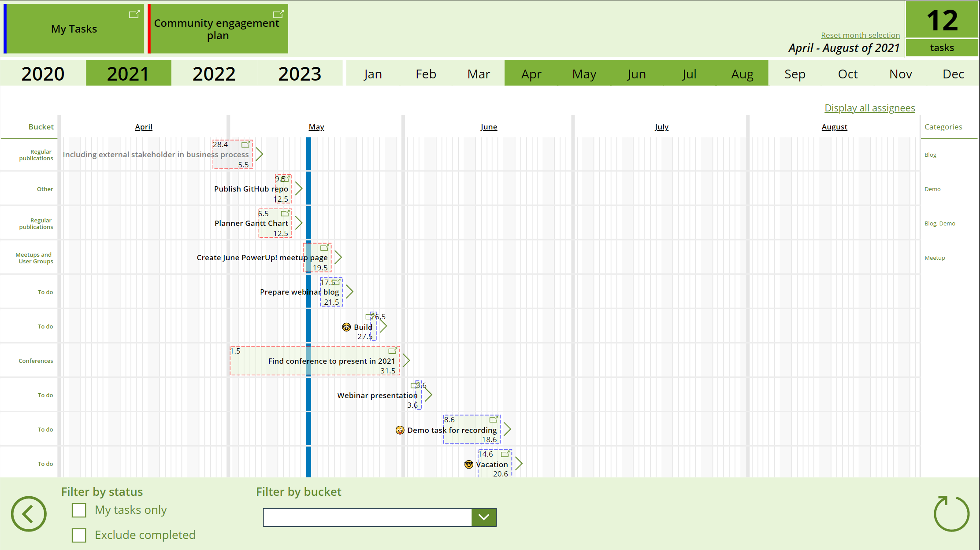Click the back arrow circle button

point(28,514)
